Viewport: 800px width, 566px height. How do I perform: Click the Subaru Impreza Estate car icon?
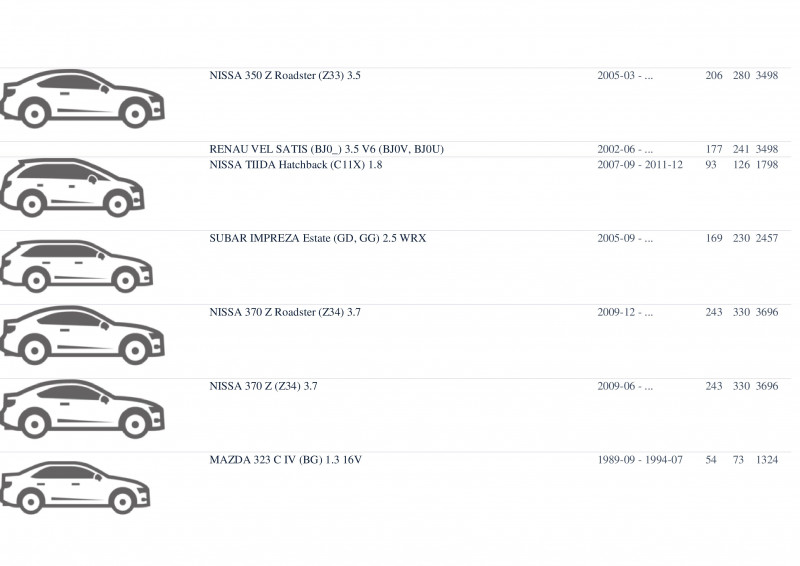pyautogui.click(x=77, y=266)
